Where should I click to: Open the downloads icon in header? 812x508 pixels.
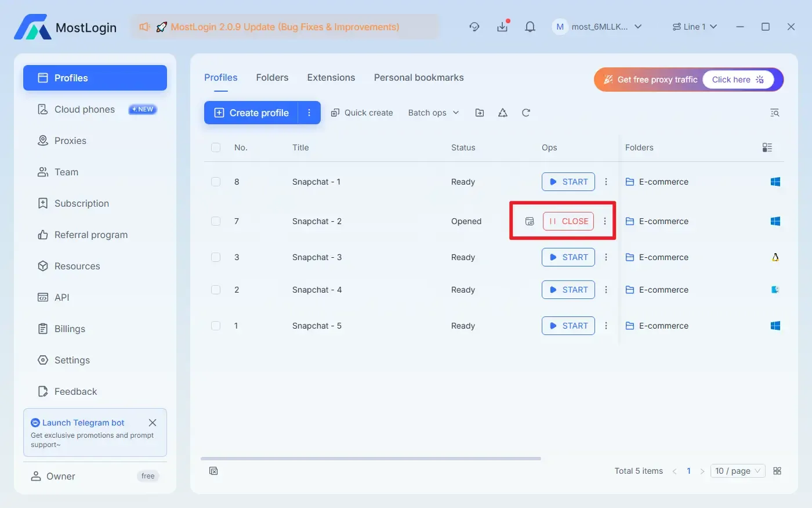(502, 27)
